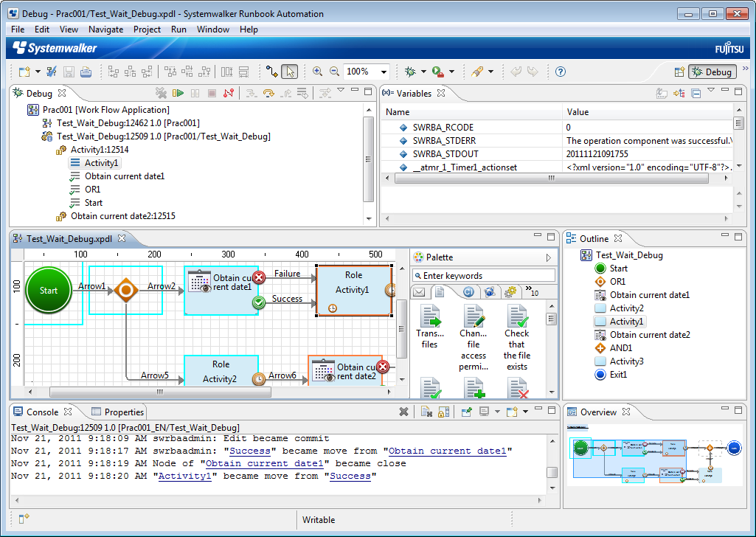756x537 pixels.
Task: Open the mail components palette tab
Action: pyautogui.click(x=419, y=292)
